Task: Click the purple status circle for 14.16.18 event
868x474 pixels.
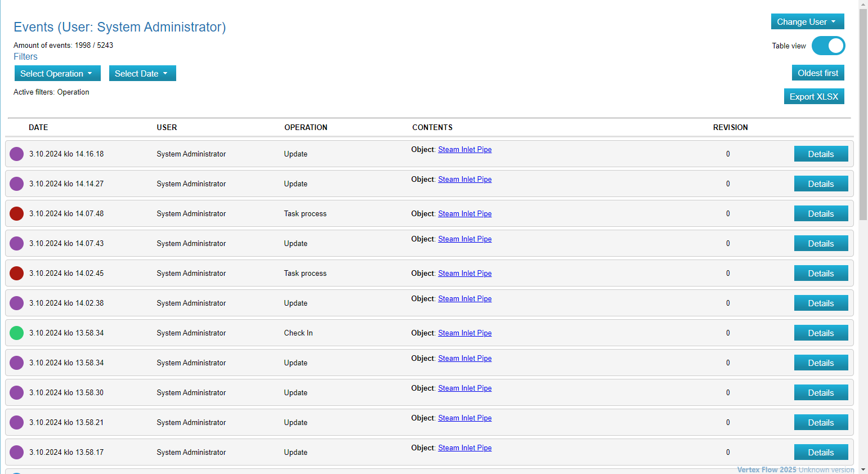Action: 17,154
